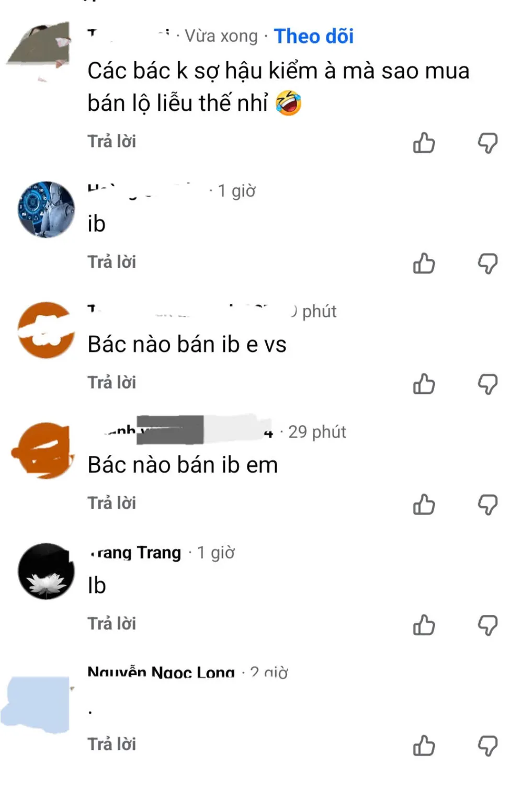The image size is (523, 812).
Task: Reply to 'Bác nào bán ib e vs' comment
Action: tap(111, 382)
